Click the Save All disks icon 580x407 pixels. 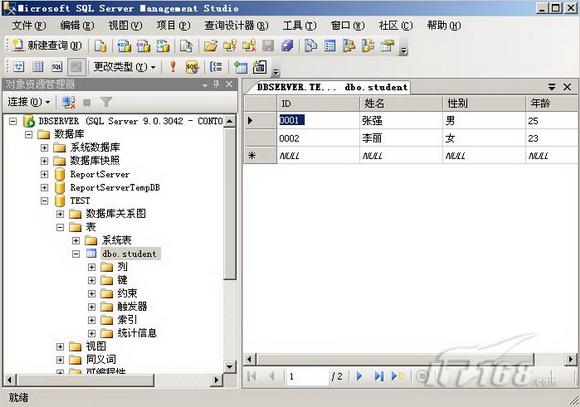point(287,46)
